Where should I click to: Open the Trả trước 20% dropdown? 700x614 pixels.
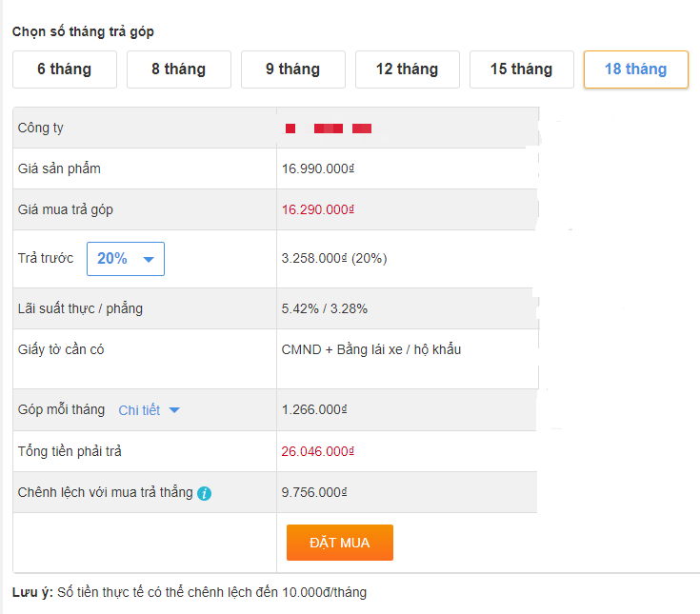click(126, 259)
